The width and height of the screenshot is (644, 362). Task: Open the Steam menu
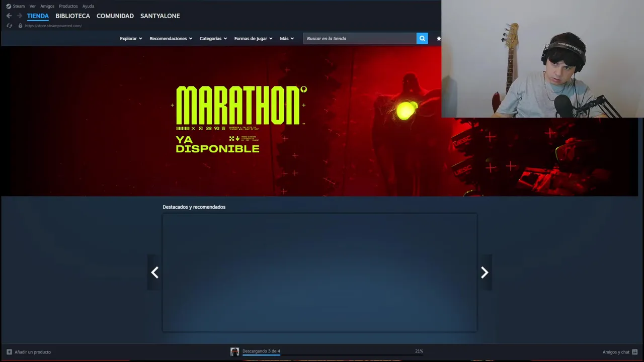pos(19,6)
